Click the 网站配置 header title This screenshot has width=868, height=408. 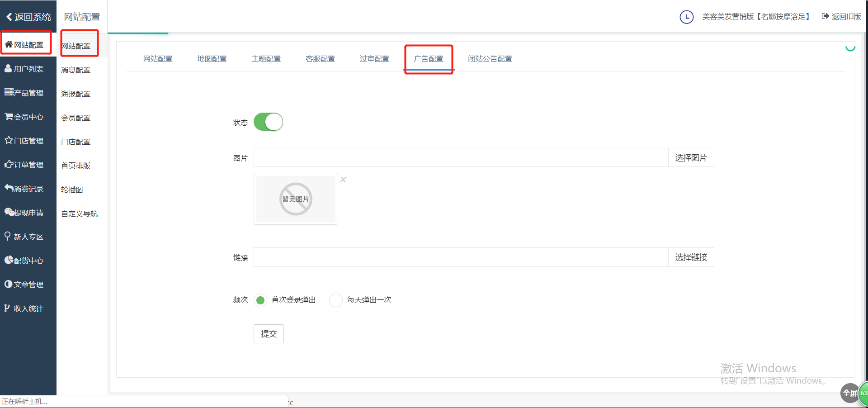coord(82,17)
